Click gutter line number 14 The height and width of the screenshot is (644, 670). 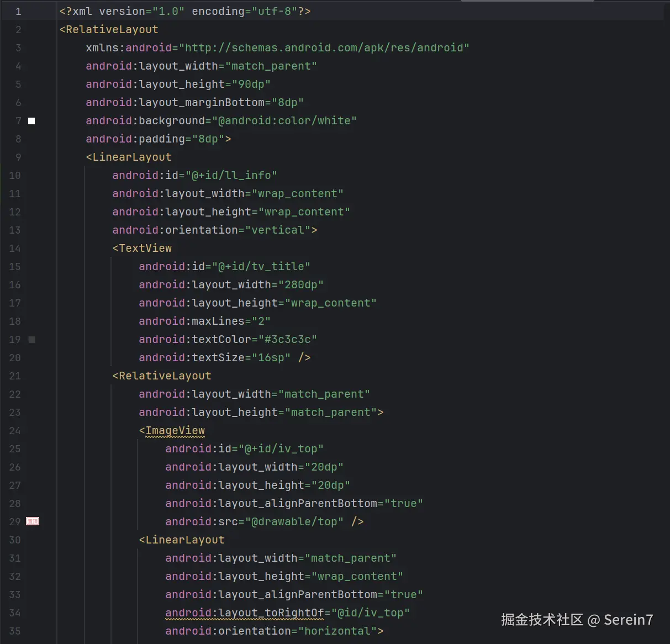[15, 248]
